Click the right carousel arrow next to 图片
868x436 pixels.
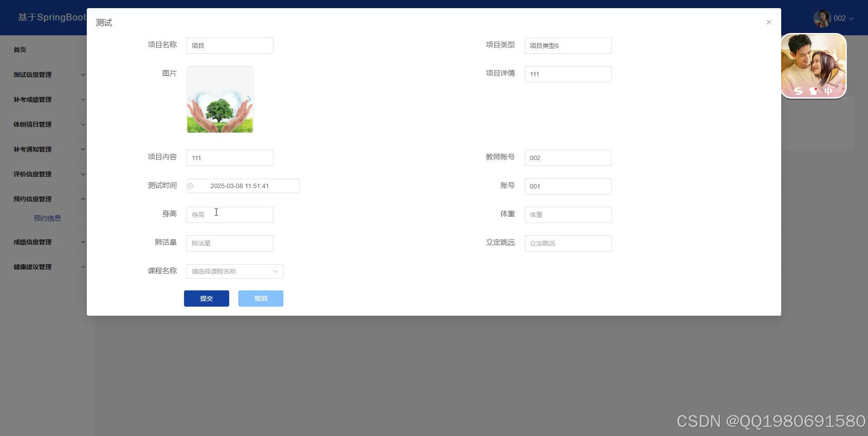click(x=249, y=99)
